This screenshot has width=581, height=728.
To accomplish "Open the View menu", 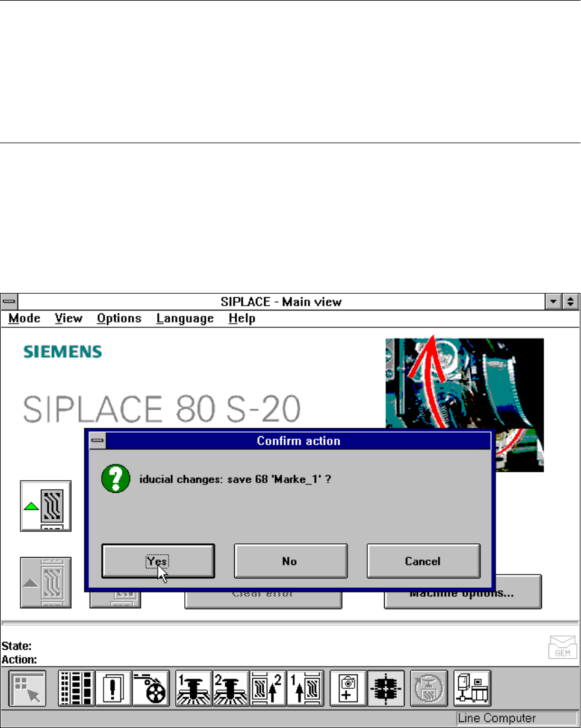I will (69, 318).
